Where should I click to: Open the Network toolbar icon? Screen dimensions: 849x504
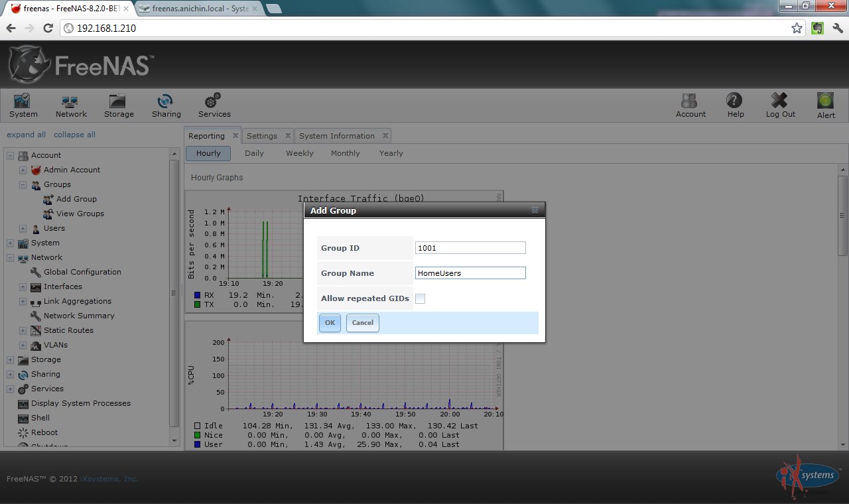[71, 105]
